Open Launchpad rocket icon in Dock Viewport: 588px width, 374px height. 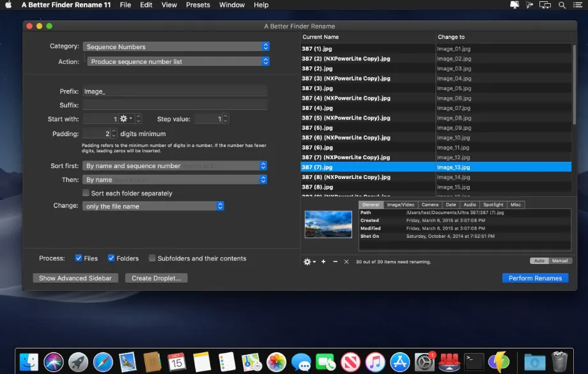point(79,362)
